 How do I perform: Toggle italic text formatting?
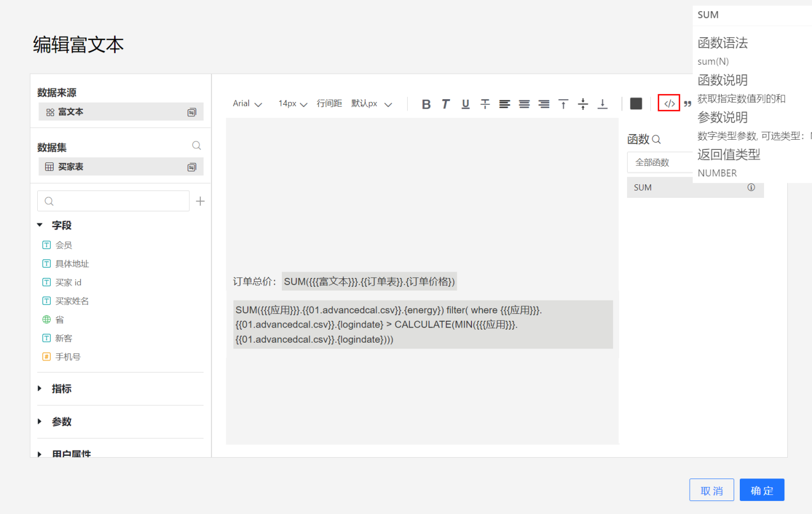pyautogui.click(x=445, y=104)
